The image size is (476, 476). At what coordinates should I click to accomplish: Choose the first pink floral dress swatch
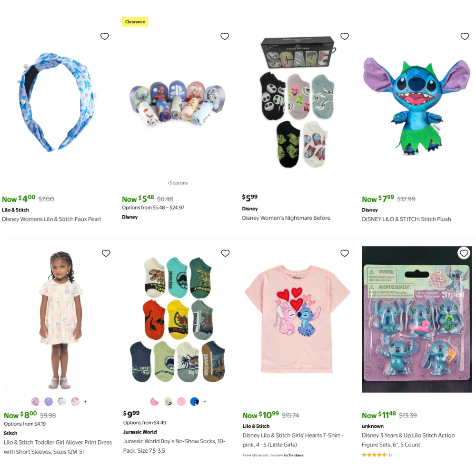pos(35,401)
